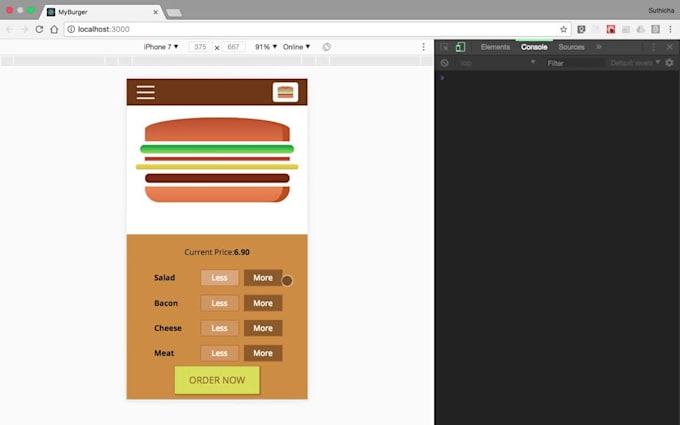This screenshot has width=680, height=425.
Task: Click the first extension icon beside the star
Action: [581, 29]
